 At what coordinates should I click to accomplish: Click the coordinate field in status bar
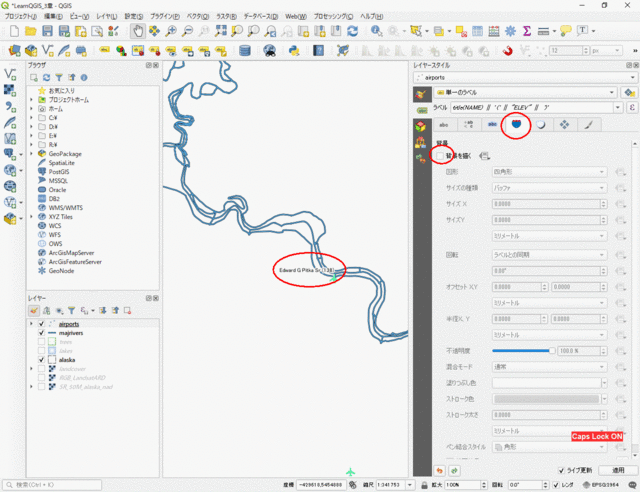(321, 485)
